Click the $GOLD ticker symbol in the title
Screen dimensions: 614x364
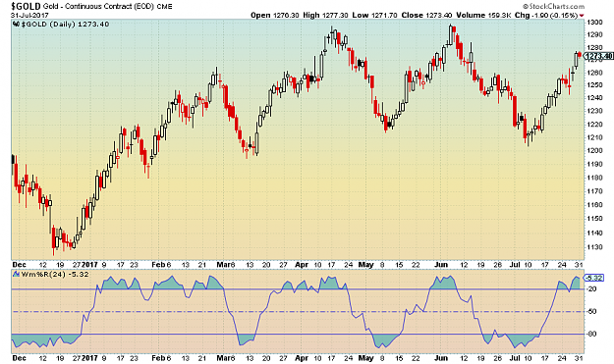click(x=26, y=6)
